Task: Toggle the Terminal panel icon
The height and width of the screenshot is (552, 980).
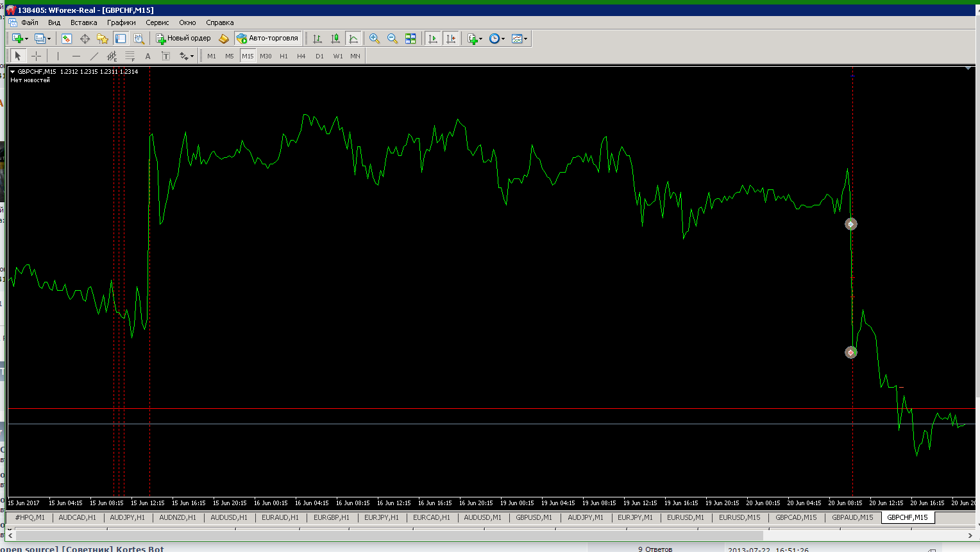Action: click(x=121, y=39)
